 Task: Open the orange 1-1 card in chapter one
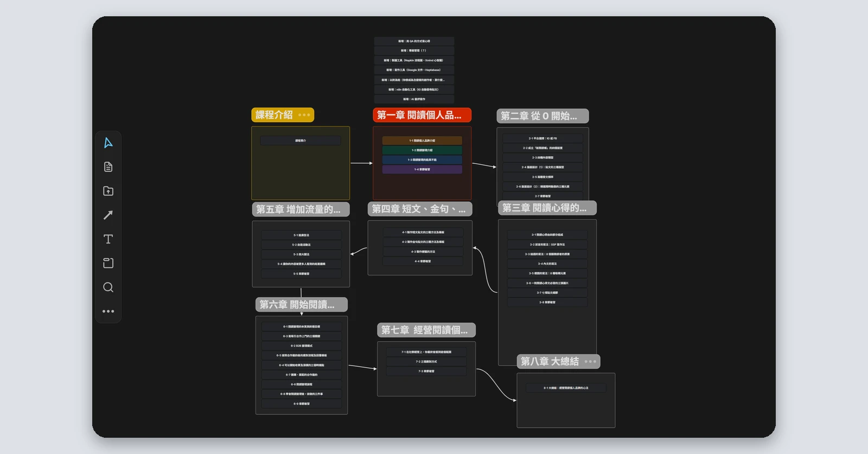(422, 140)
